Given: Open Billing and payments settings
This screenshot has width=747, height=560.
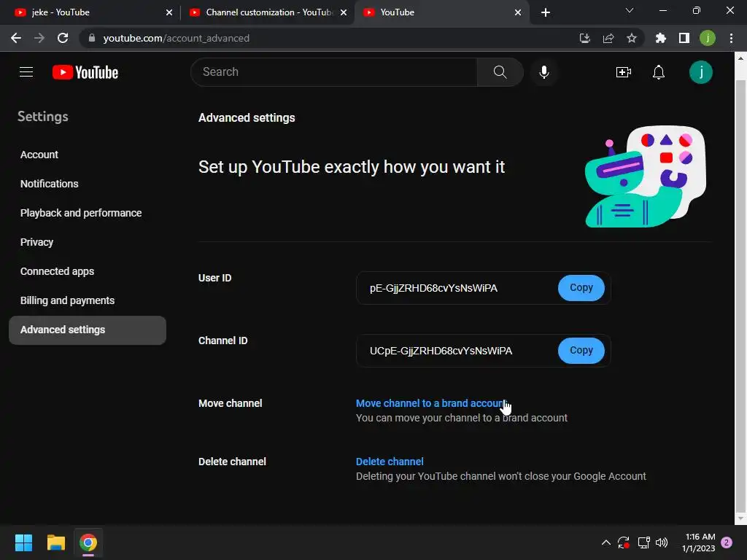Looking at the screenshot, I should [67, 300].
